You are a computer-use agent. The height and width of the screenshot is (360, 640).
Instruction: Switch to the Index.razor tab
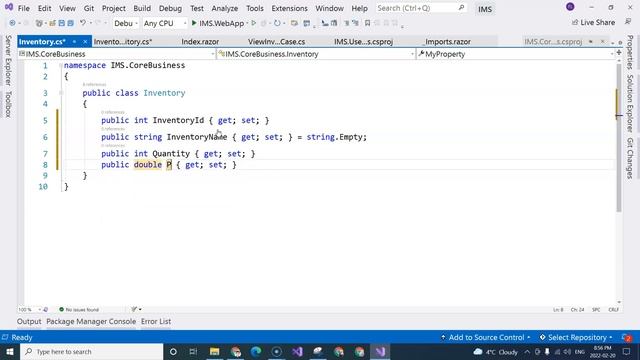200,42
